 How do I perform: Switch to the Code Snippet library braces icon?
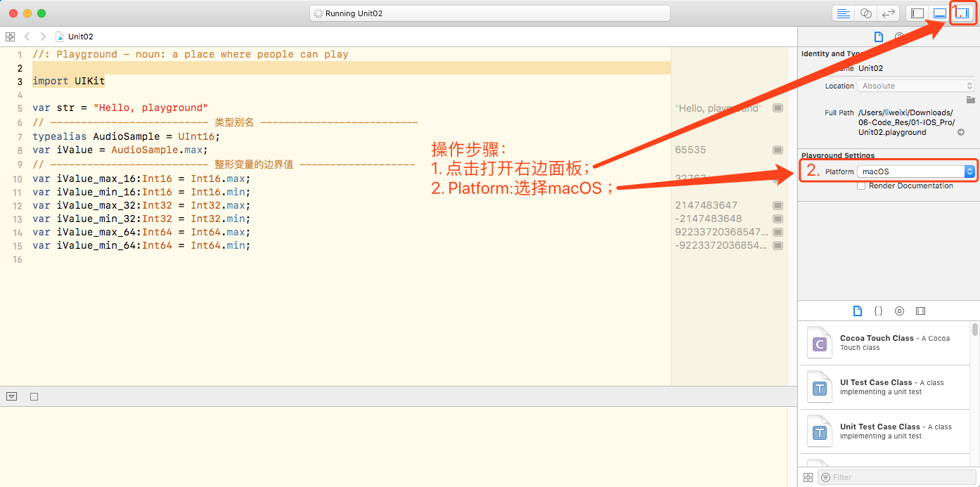pyautogui.click(x=878, y=311)
